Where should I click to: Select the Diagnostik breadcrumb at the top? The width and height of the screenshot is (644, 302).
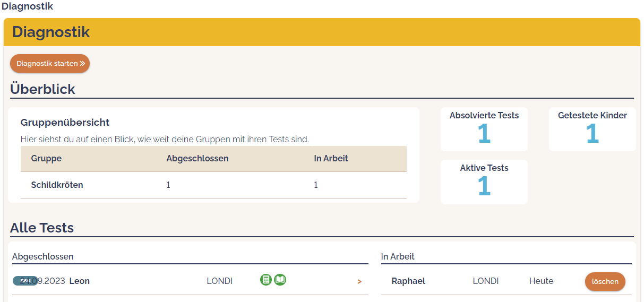click(27, 6)
